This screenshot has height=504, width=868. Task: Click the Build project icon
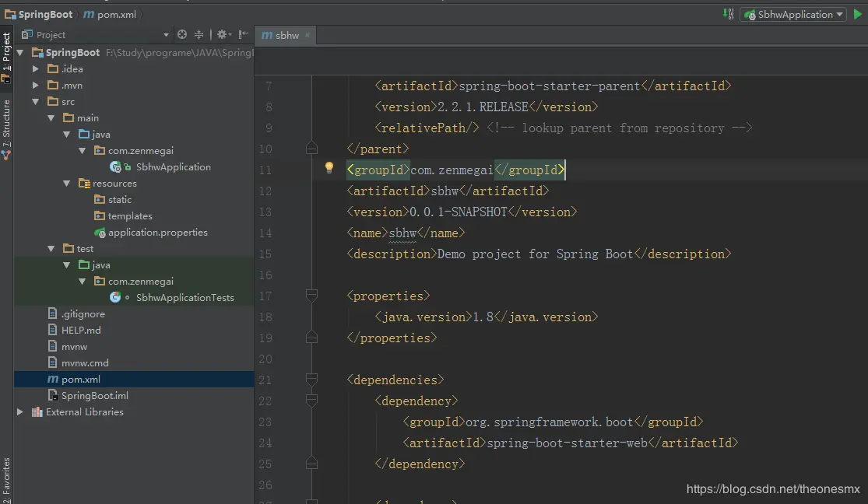[728, 14]
